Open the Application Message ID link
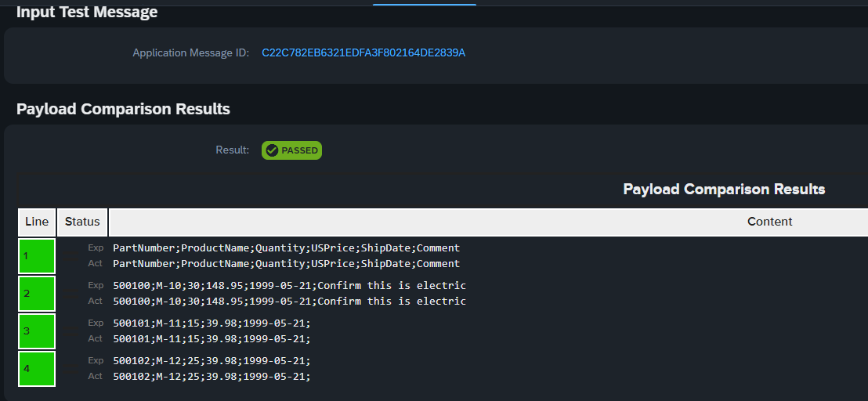The height and width of the screenshot is (401, 868). [363, 53]
